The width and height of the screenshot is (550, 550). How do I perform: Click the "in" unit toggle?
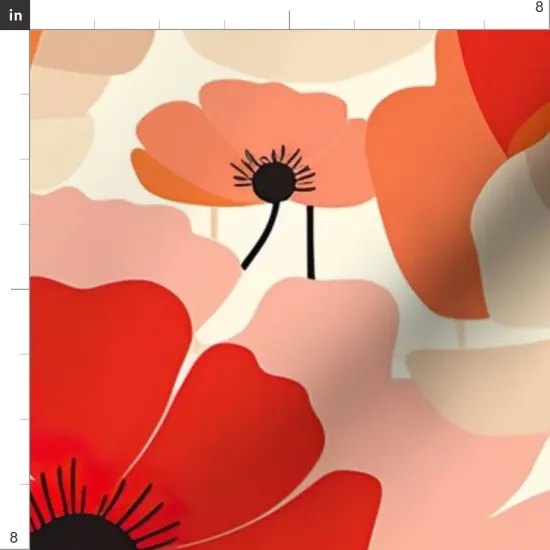(15, 15)
